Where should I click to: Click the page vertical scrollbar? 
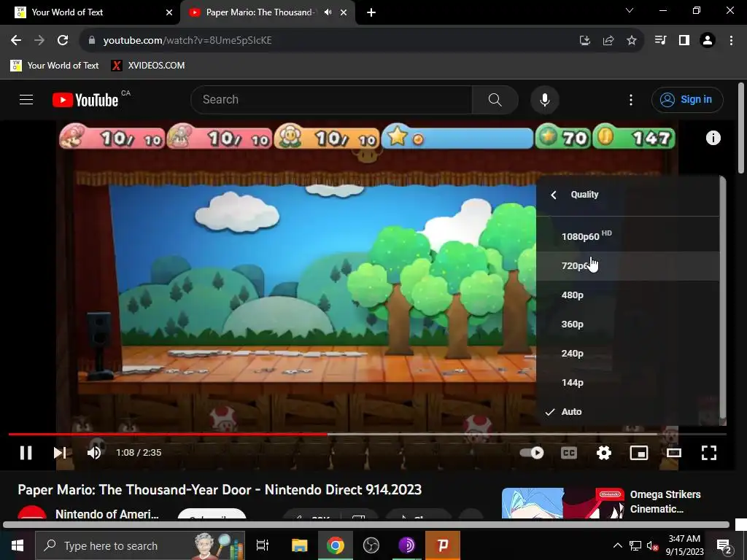(741, 128)
